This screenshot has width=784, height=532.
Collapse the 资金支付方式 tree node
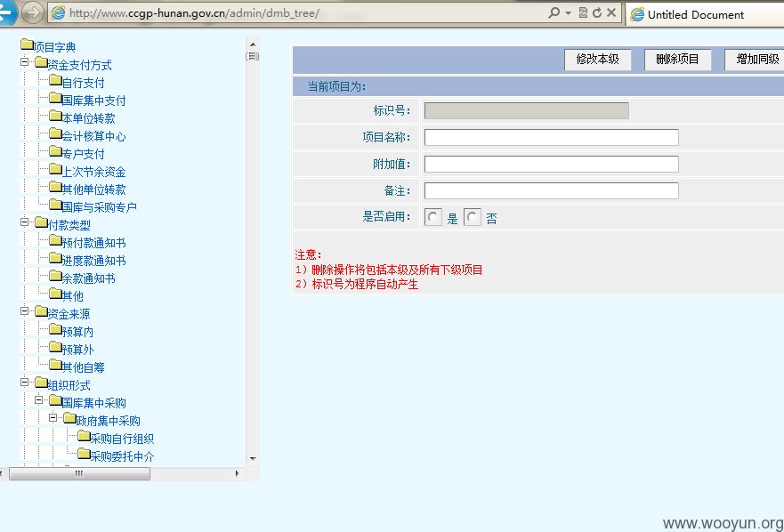point(25,62)
